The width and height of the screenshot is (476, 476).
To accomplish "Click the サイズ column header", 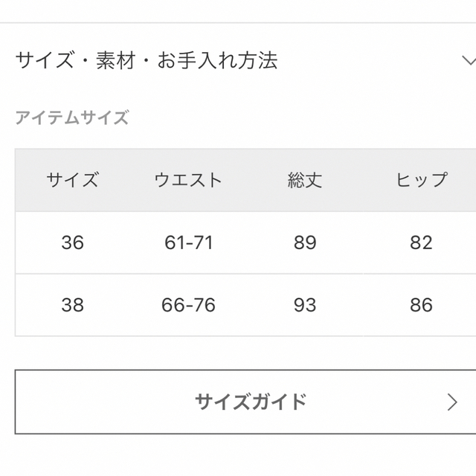I will coord(73,180).
